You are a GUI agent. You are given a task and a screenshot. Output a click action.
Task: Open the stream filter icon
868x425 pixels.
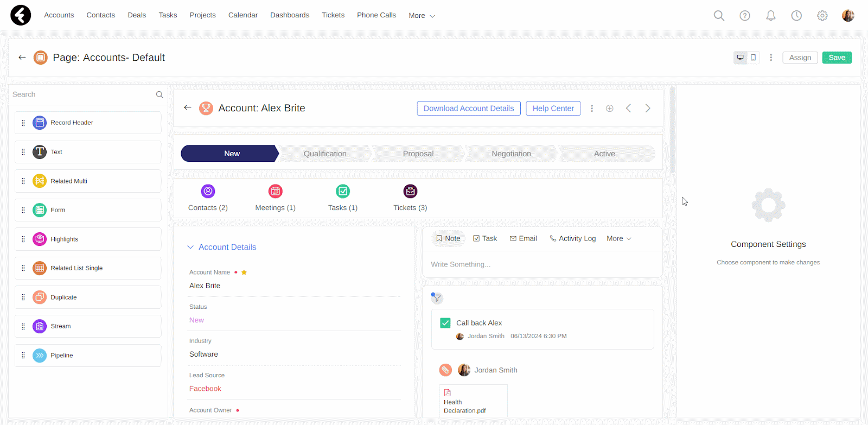click(x=437, y=298)
